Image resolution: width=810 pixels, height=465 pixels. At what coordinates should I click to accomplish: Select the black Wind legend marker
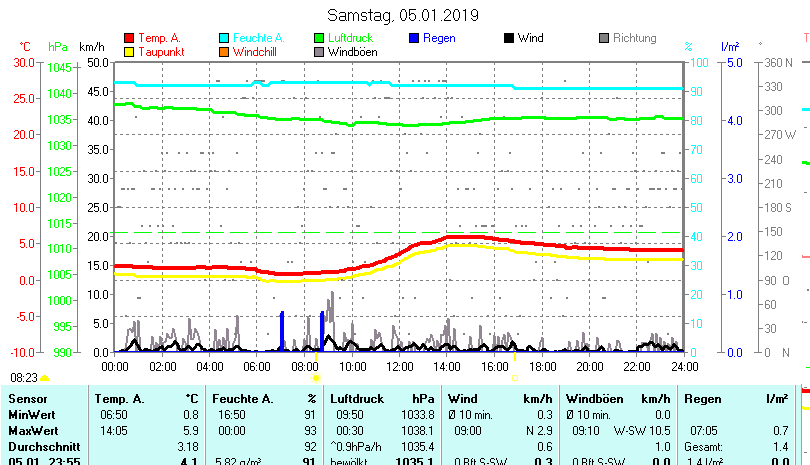pos(509,38)
